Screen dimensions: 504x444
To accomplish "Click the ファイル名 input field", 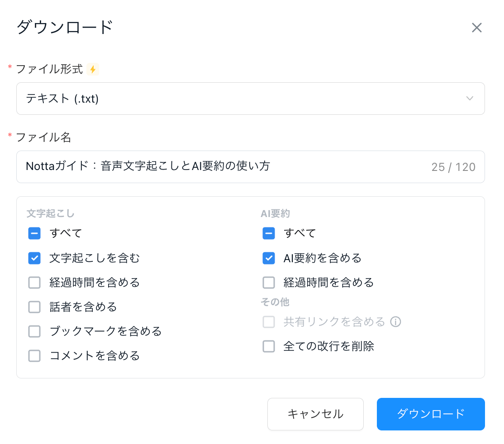I will [250, 167].
